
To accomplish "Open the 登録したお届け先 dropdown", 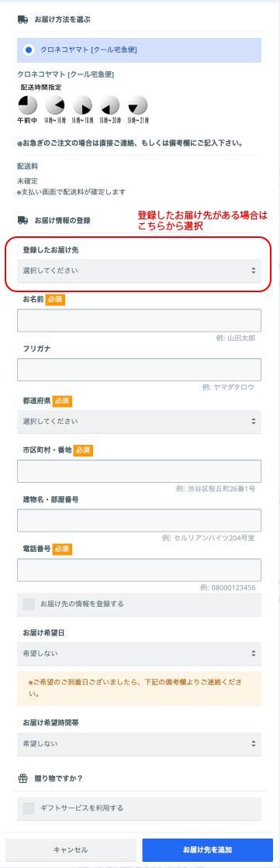I will click(139, 270).
